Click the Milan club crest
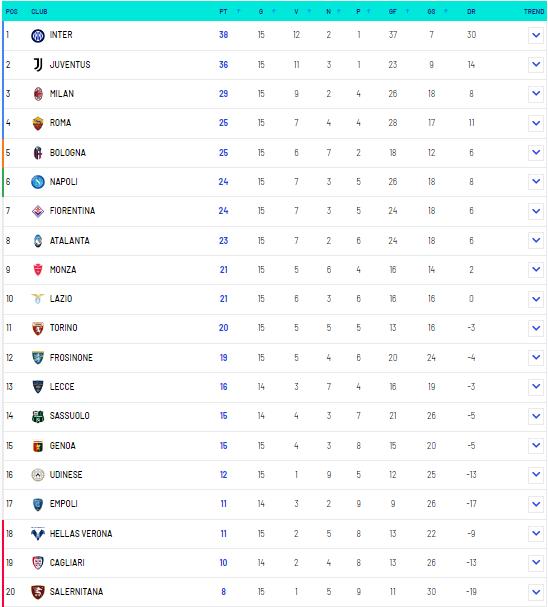Viewport: 548px width, 607px height. tap(38, 94)
